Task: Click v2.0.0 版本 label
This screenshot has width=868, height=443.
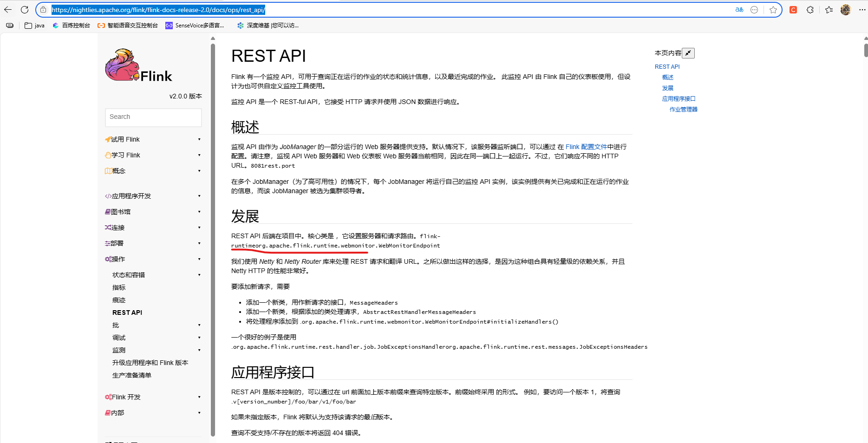Action: [x=186, y=96]
